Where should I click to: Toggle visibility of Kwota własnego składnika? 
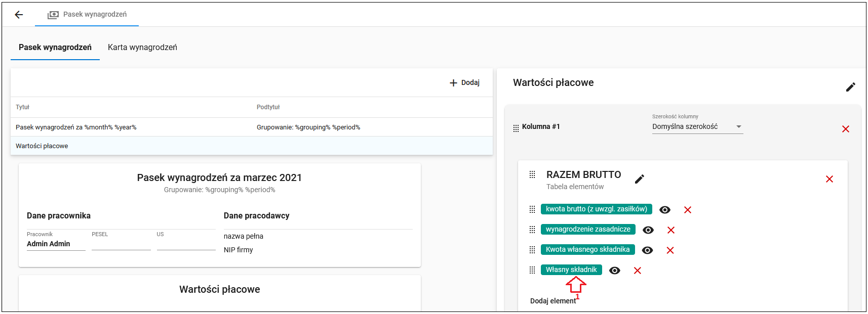point(648,250)
